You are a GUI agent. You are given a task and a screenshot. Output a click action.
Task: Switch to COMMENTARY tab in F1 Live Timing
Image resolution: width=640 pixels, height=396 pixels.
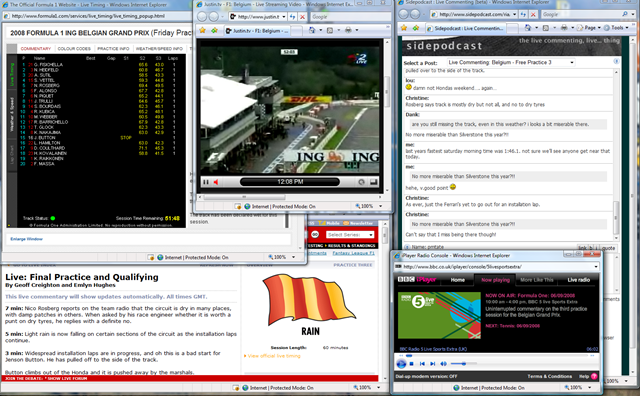point(36,49)
